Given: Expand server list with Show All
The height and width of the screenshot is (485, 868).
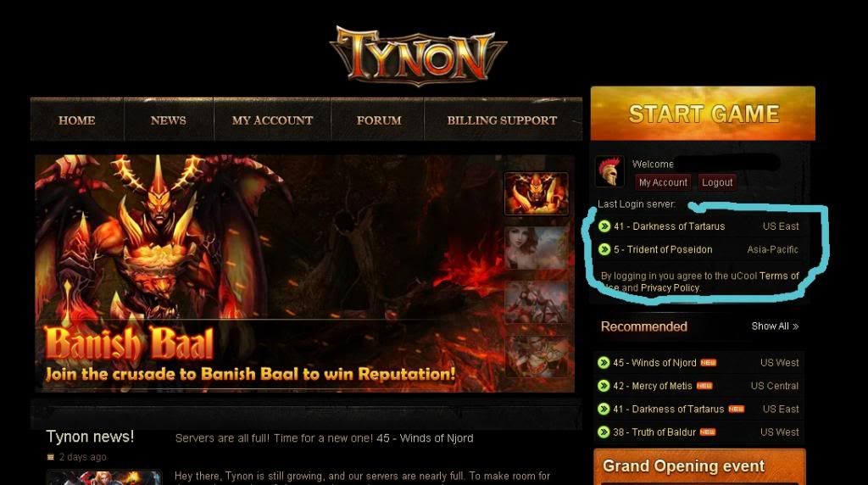Looking at the screenshot, I should click(775, 326).
